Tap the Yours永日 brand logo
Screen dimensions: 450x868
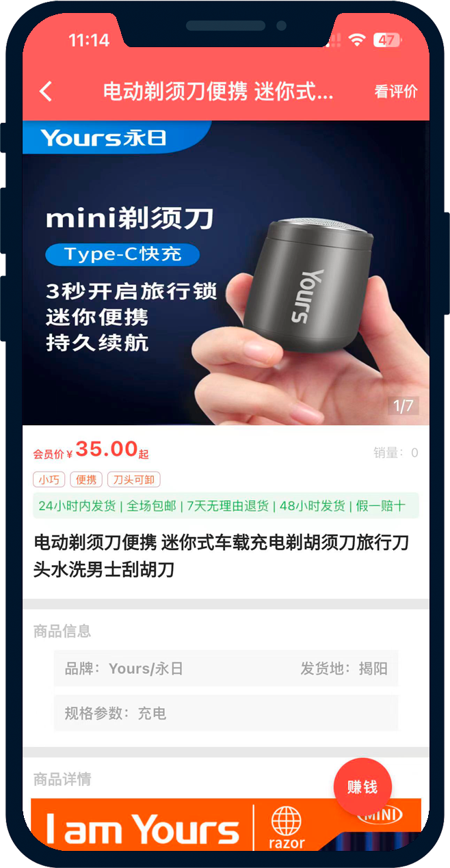pyautogui.click(x=103, y=138)
